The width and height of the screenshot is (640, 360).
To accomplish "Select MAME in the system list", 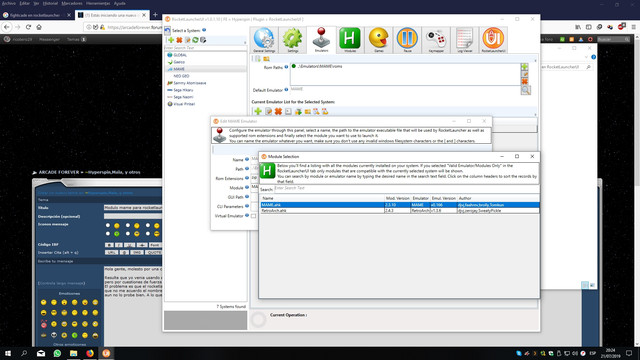I will coord(179,69).
